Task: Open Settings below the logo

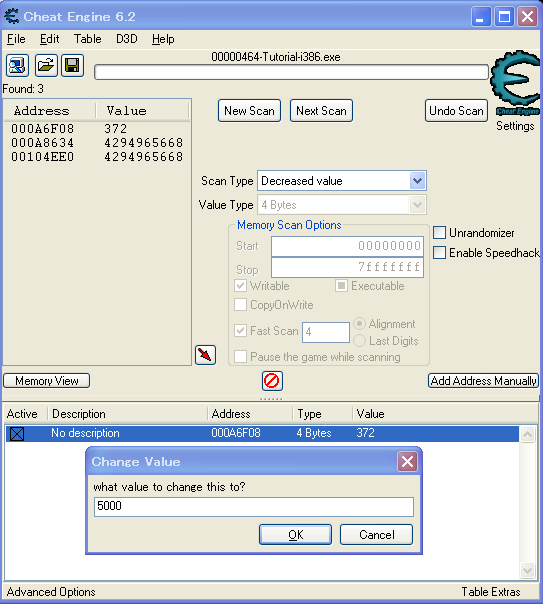Action: (515, 126)
